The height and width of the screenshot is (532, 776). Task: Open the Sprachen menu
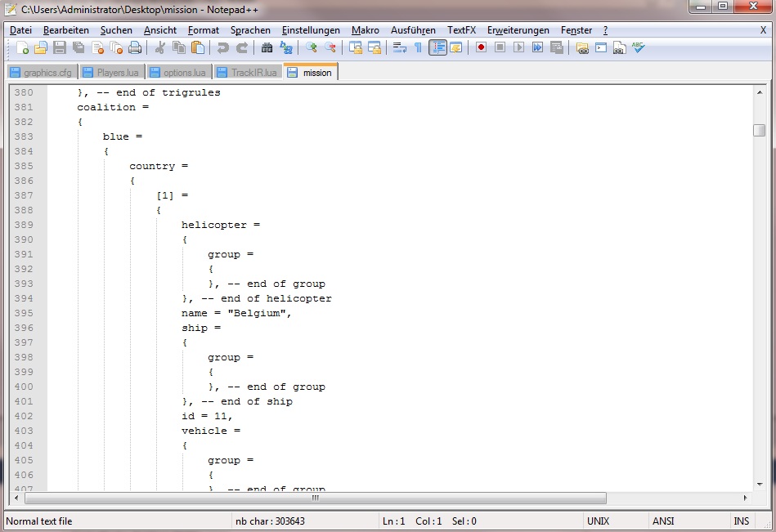point(250,30)
